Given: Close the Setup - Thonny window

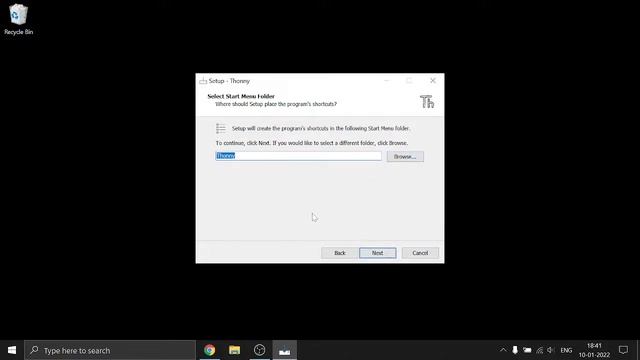Looking at the screenshot, I should (433, 81).
